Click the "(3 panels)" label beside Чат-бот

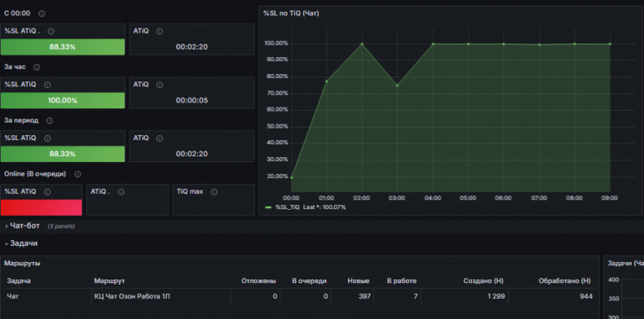coord(60,226)
